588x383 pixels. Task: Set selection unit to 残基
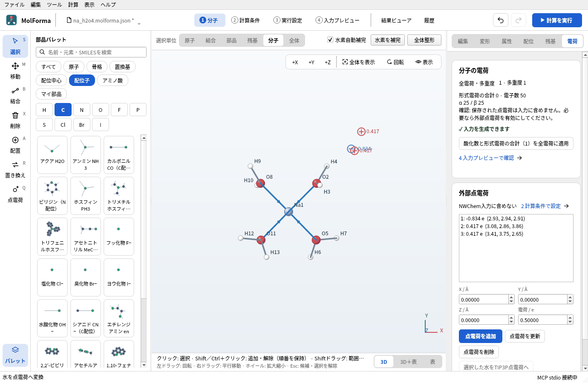pyautogui.click(x=252, y=40)
